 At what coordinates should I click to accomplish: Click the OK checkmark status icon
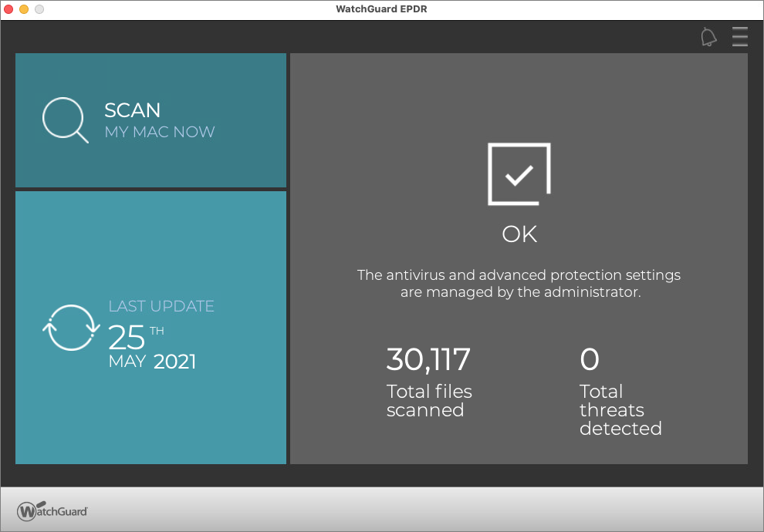(x=519, y=174)
